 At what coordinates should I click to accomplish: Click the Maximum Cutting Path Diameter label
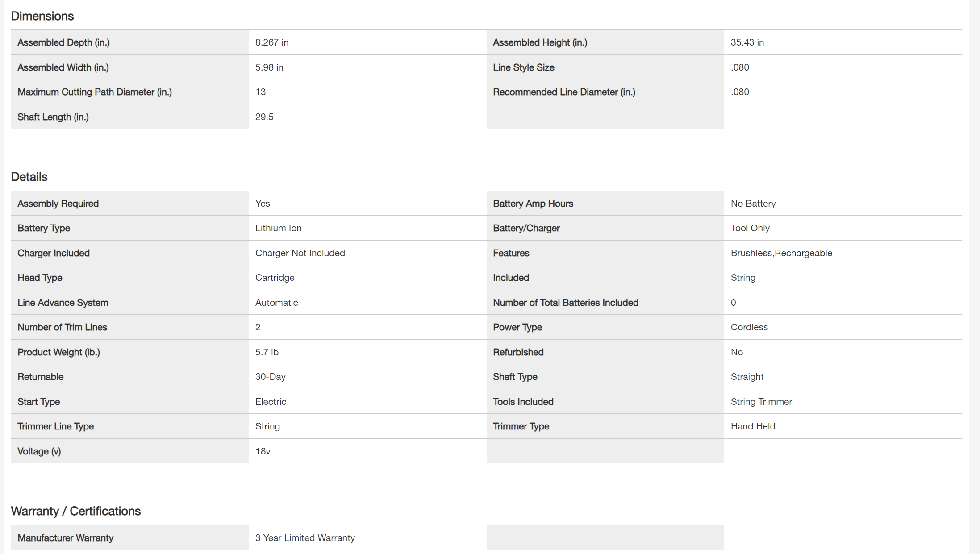coord(95,92)
